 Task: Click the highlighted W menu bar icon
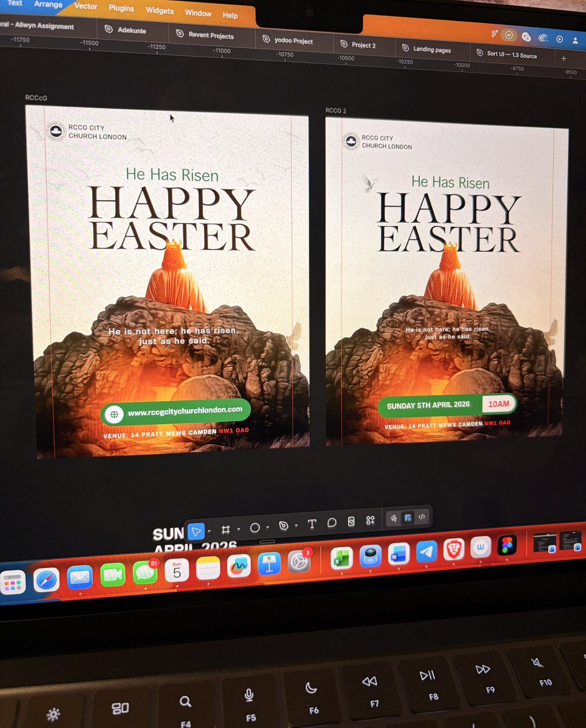point(509,35)
